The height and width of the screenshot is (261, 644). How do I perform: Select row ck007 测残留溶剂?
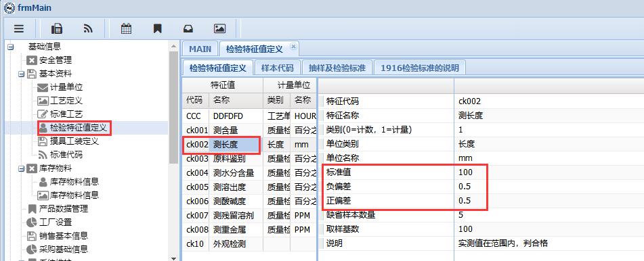coord(249,216)
